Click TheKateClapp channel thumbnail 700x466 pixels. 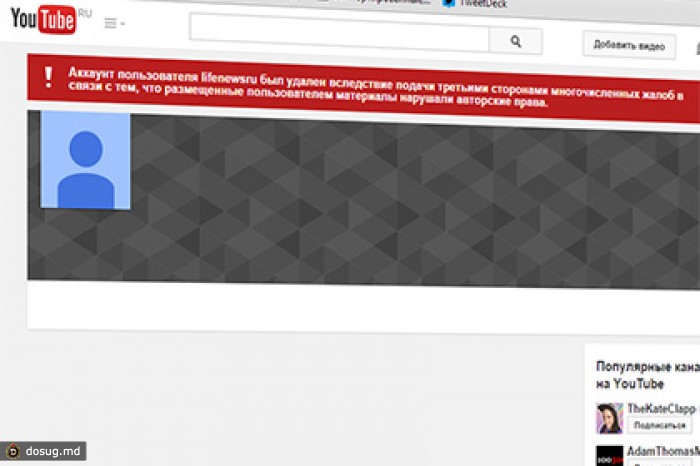click(609, 418)
